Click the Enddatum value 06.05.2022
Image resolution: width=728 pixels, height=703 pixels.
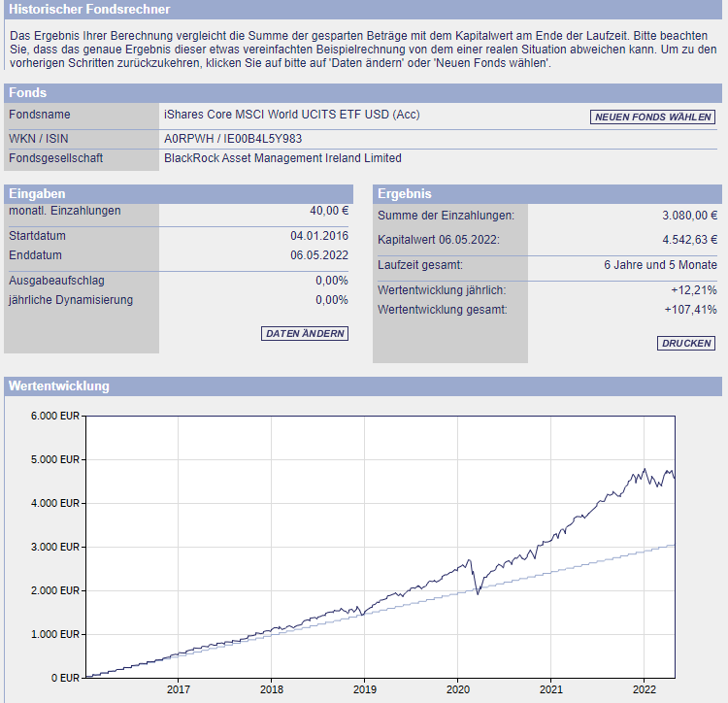tap(318, 255)
